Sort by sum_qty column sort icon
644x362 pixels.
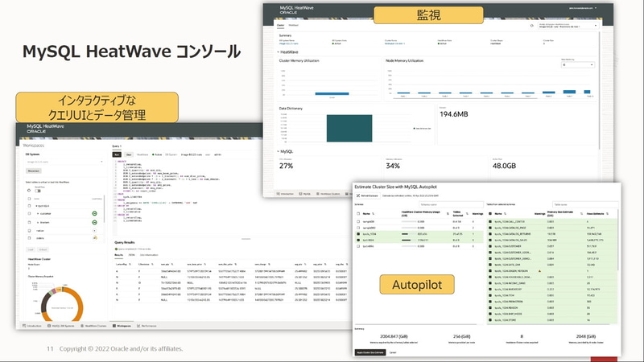pos(172,265)
